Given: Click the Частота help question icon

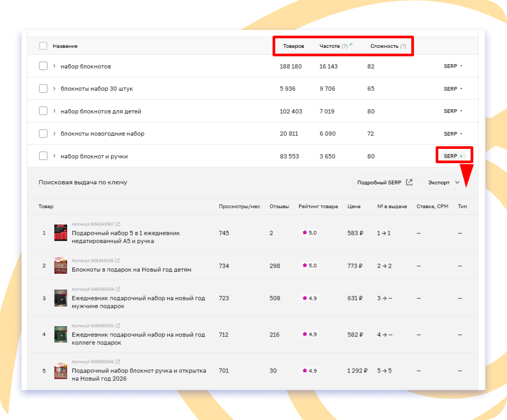Looking at the screenshot, I should [x=345, y=46].
